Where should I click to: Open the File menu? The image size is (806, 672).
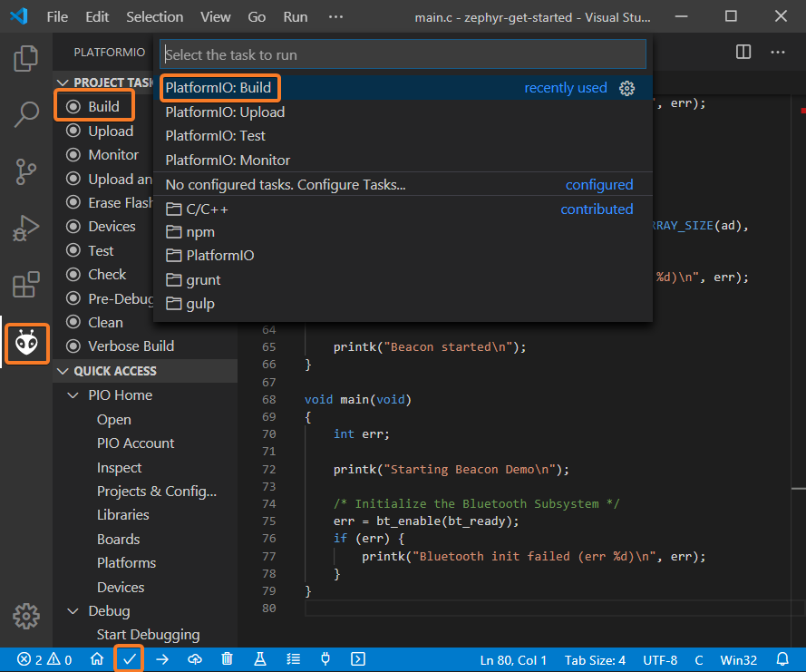pyautogui.click(x=57, y=17)
